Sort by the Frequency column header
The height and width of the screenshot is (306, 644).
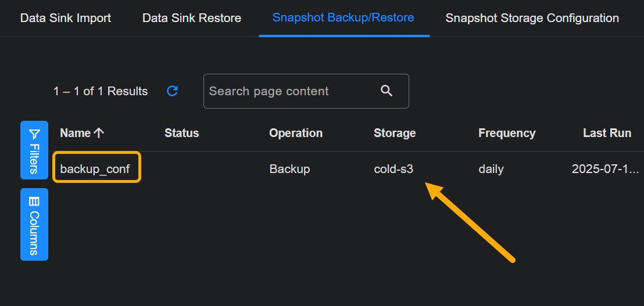point(507,133)
